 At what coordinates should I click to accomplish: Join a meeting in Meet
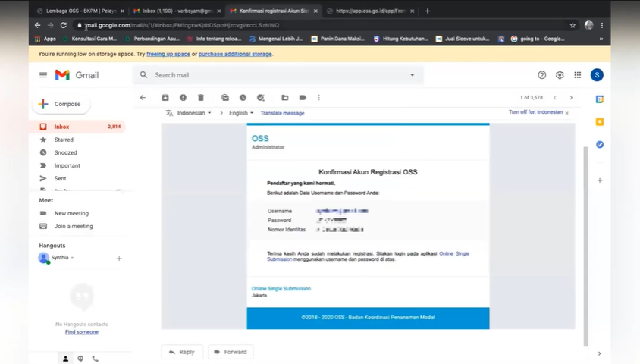click(x=74, y=226)
